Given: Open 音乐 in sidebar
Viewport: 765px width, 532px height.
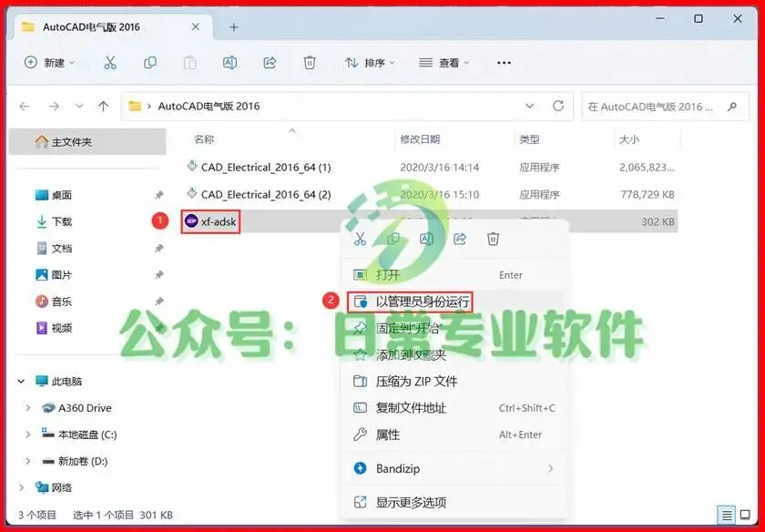Looking at the screenshot, I should (x=62, y=302).
